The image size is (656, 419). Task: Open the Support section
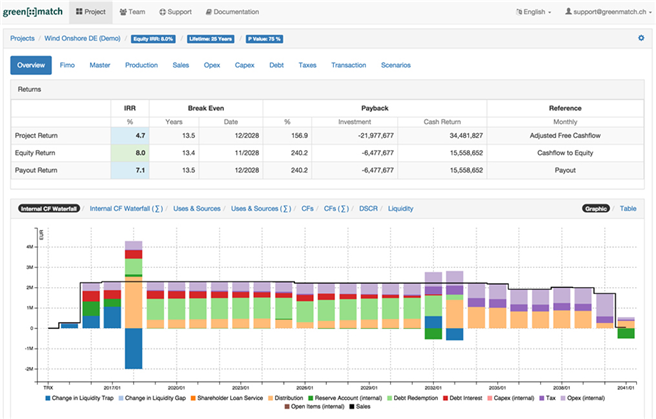pos(175,12)
